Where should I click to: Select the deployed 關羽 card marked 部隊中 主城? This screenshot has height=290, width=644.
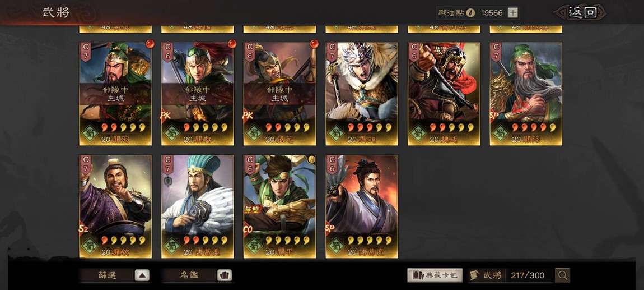point(115,94)
